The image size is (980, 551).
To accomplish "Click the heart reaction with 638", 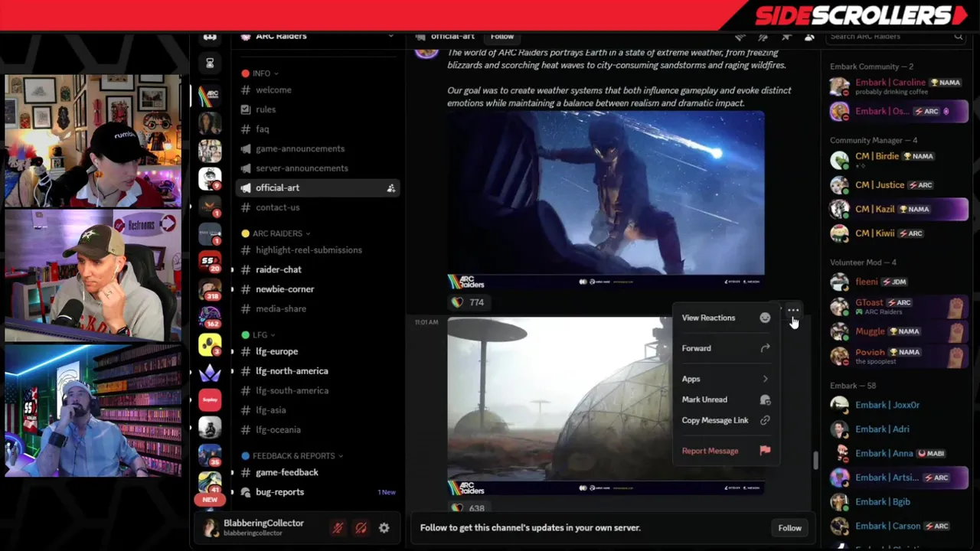I will (467, 507).
